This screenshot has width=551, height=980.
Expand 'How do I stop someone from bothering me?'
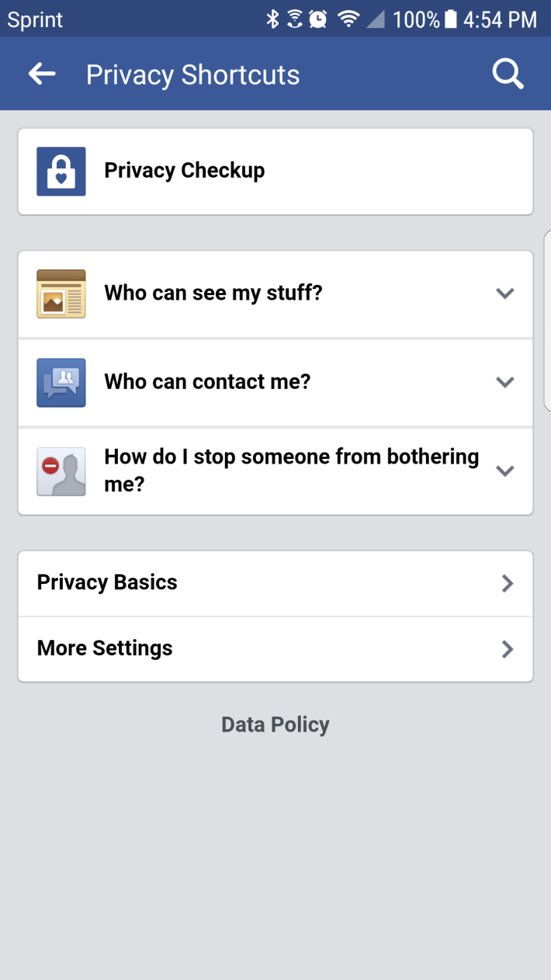pyautogui.click(x=504, y=471)
